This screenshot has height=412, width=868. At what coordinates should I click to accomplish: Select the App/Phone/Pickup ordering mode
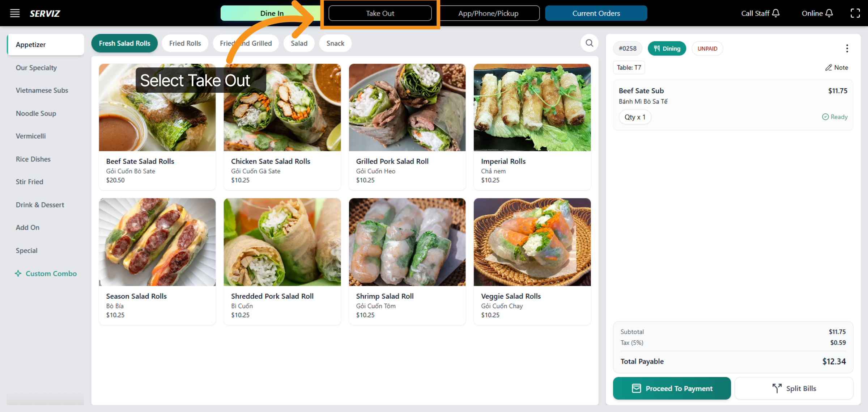[488, 13]
